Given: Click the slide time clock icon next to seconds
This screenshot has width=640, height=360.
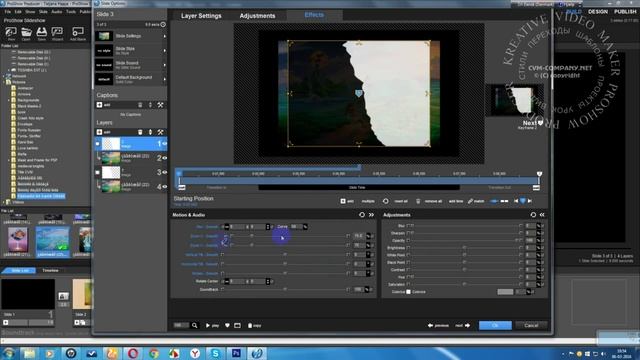Looking at the screenshot, I should 163,24.
